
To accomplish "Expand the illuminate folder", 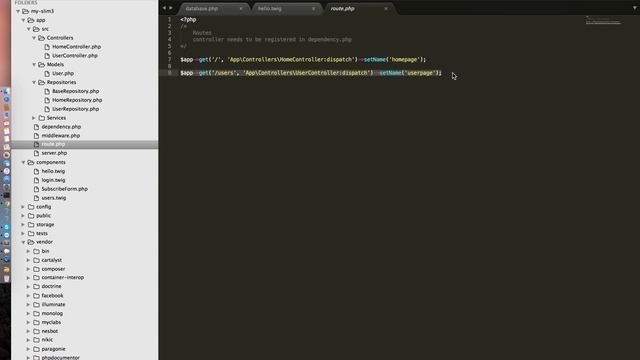I will (29, 305).
